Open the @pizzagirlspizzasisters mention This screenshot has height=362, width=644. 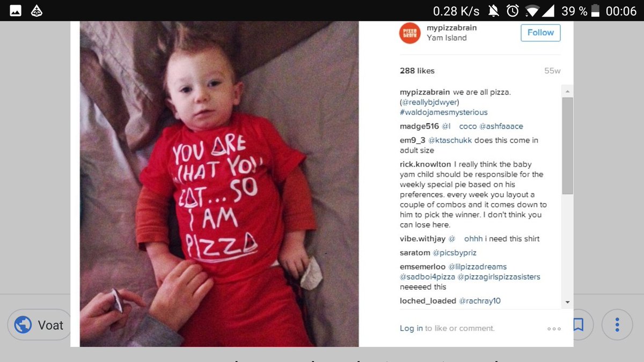pyautogui.click(x=499, y=277)
